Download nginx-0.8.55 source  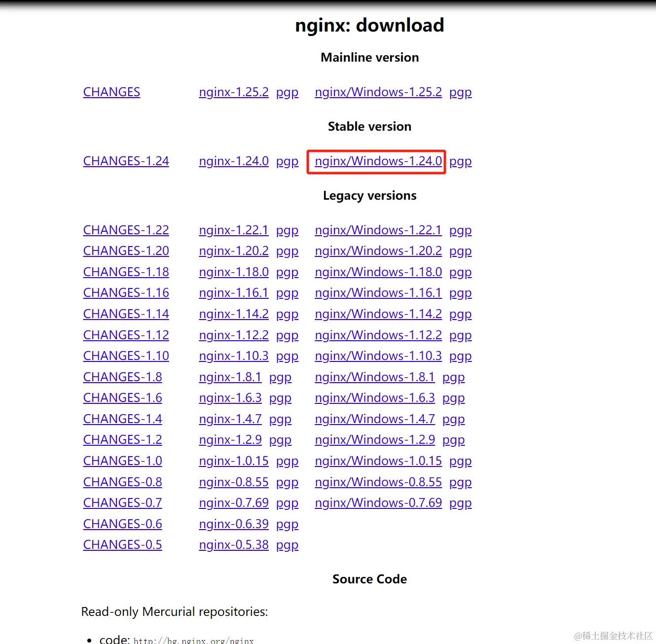coord(234,482)
